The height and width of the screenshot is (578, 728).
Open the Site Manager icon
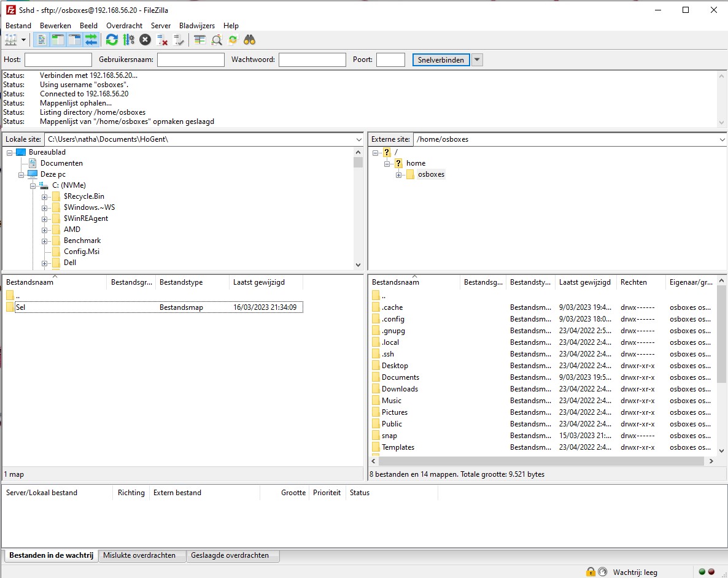pos(11,40)
